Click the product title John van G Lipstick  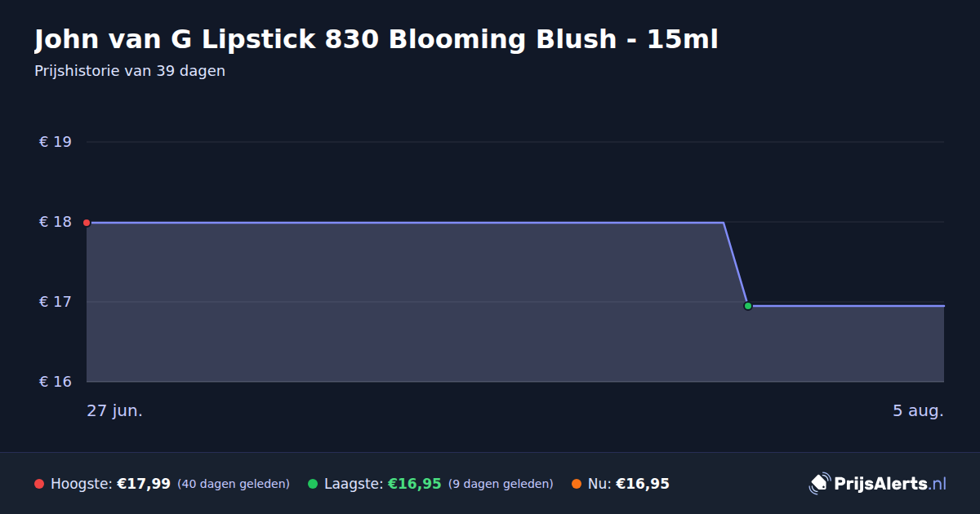[x=376, y=39]
